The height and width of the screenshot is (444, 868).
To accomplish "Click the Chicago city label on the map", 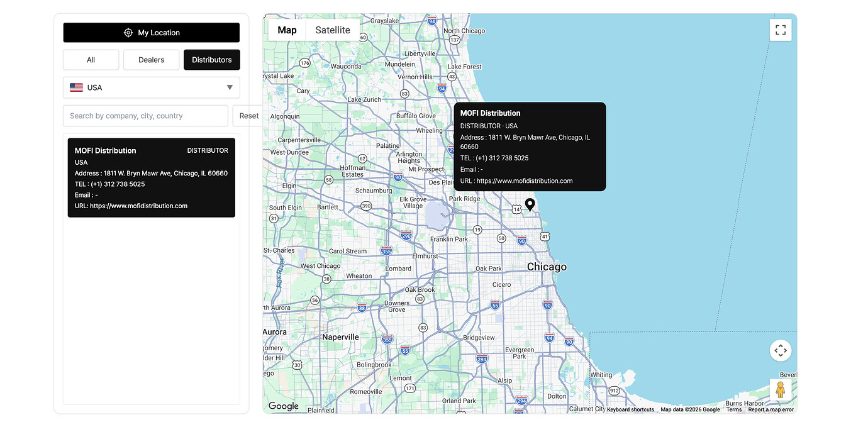I will point(547,267).
